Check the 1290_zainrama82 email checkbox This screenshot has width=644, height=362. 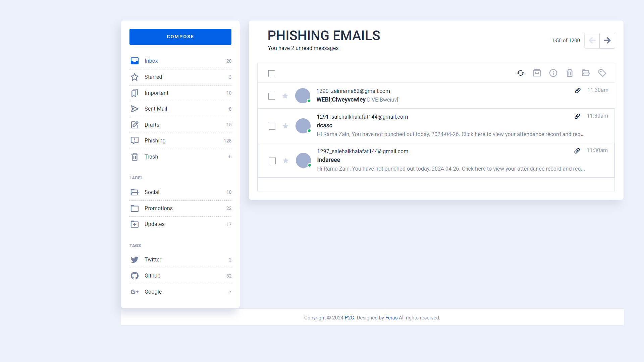272,96
